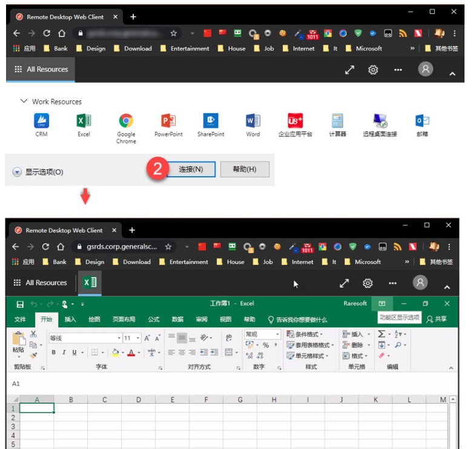
Task: Open the 等线 font name dropdown
Action: coord(119,338)
